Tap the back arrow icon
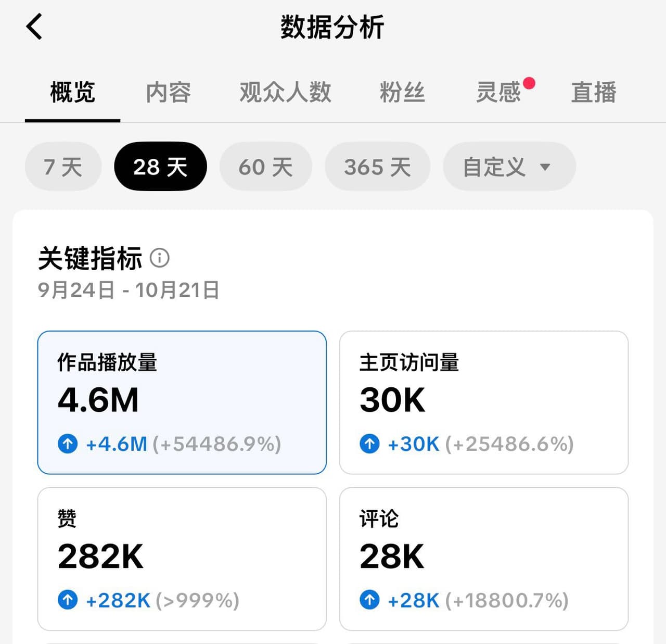666x644 pixels. tap(34, 27)
